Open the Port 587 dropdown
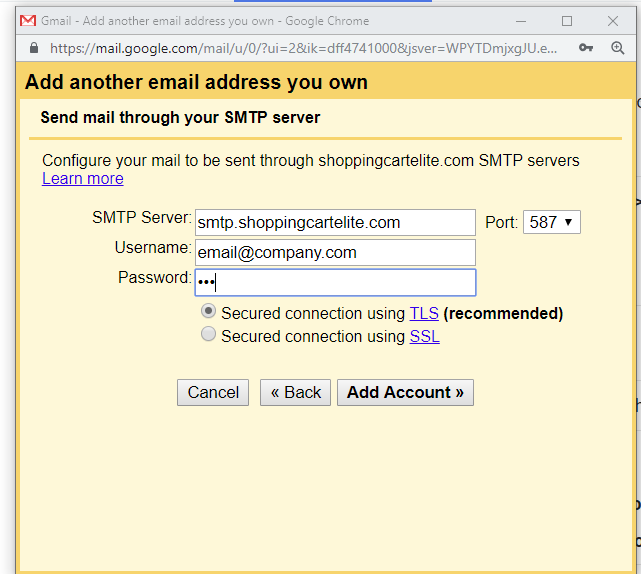Screen dimensions: 641x574 coord(551,222)
